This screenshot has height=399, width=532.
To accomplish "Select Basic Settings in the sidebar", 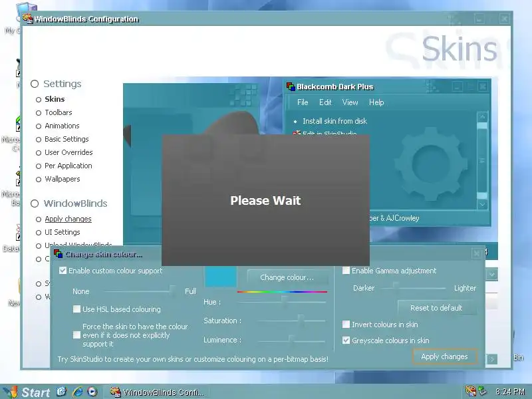I will click(x=66, y=139).
